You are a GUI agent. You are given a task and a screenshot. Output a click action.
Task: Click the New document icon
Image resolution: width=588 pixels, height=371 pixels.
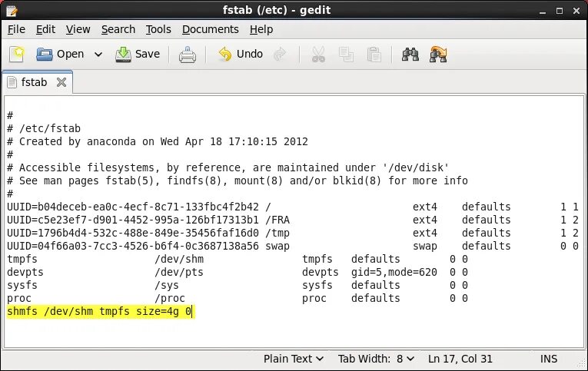tap(16, 55)
